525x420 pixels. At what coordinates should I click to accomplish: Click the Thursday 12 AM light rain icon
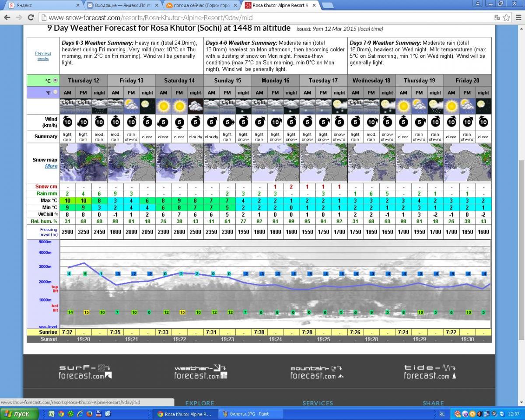[67, 106]
